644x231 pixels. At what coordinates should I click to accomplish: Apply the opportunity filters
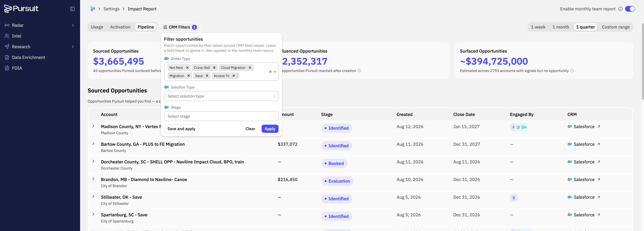270,129
